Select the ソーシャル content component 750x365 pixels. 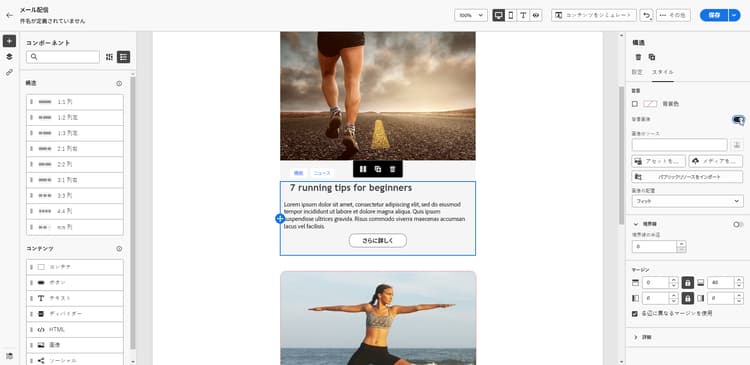pos(75,361)
